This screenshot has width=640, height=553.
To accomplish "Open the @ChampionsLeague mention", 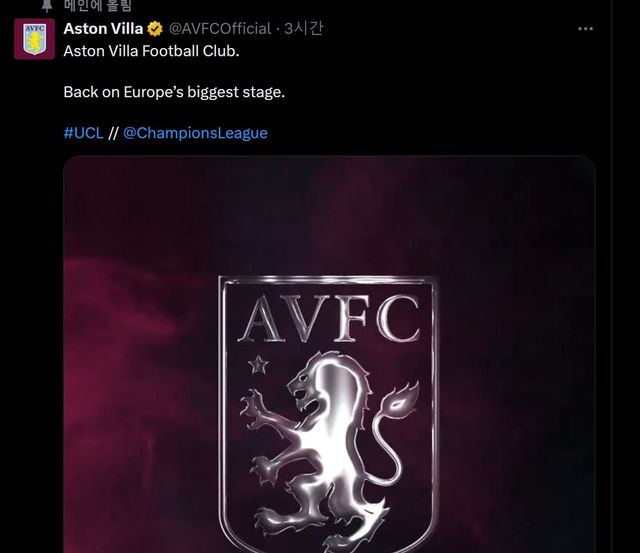I will (x=195, y=132).
